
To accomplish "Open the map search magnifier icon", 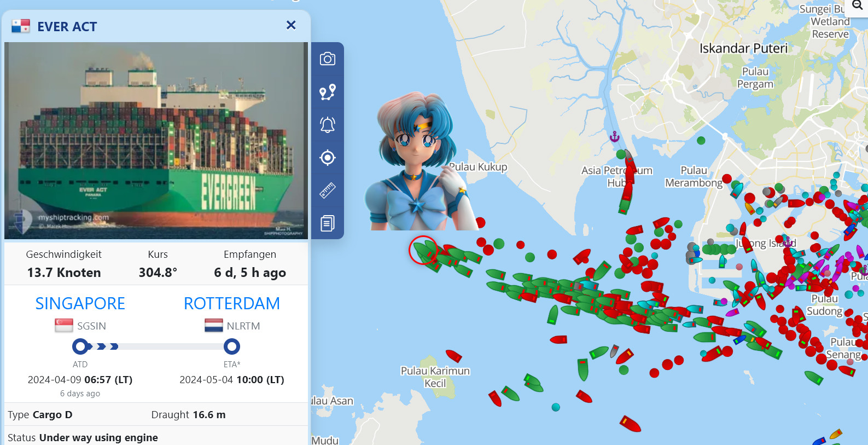I will pos(858,5).
